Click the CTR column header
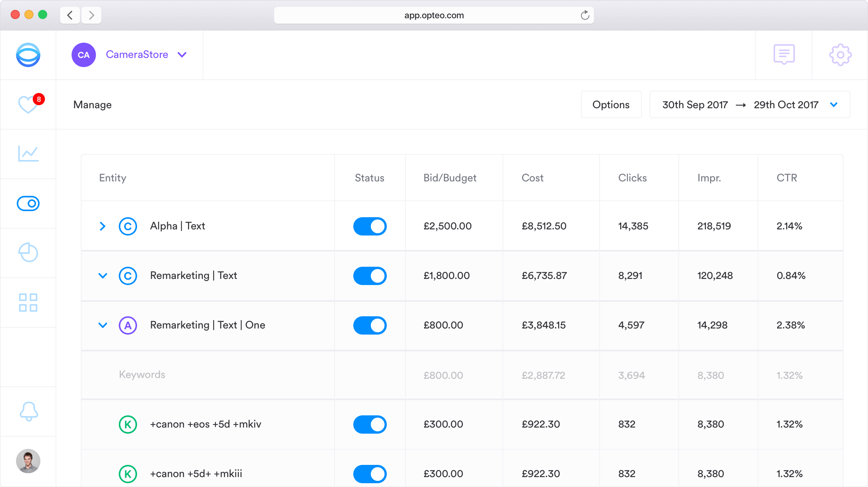Viewport: 868px width, 487px height. click(x=787, y=178)
